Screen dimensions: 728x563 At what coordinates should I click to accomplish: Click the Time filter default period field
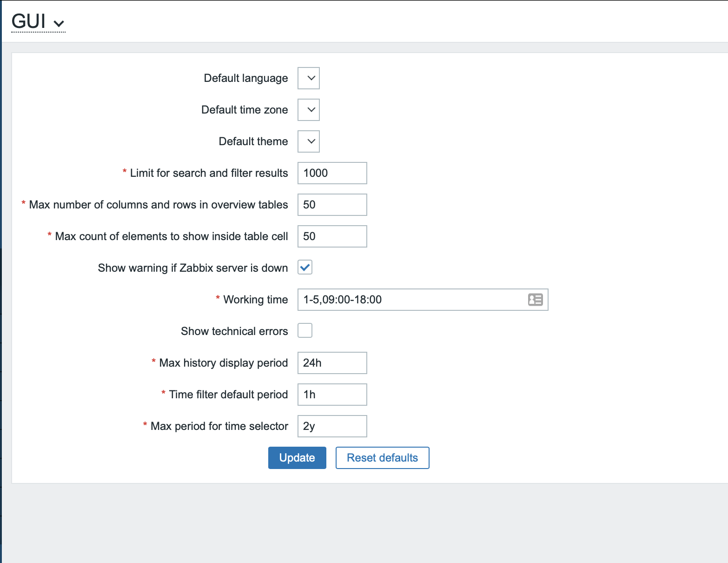(x=332, y=395)
